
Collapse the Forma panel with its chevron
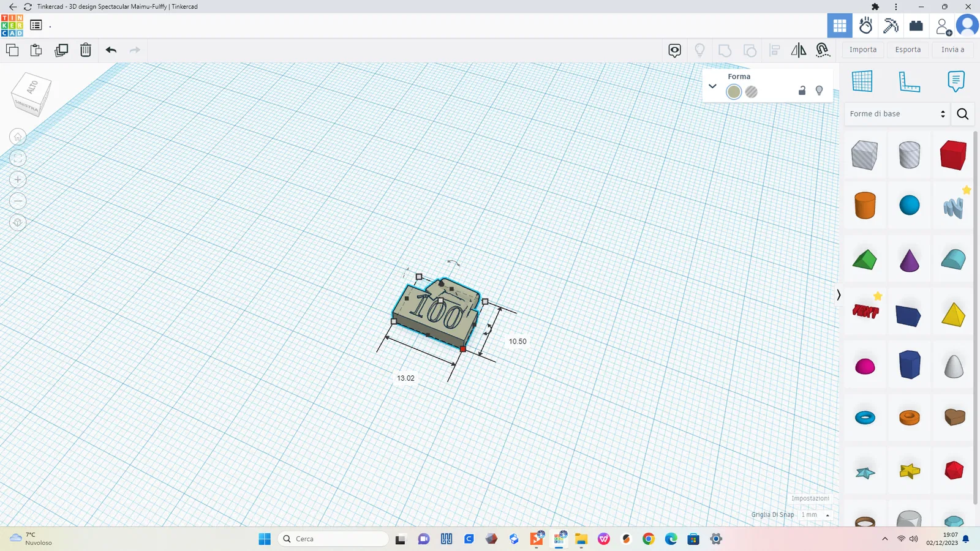click(x=712, y=86)
